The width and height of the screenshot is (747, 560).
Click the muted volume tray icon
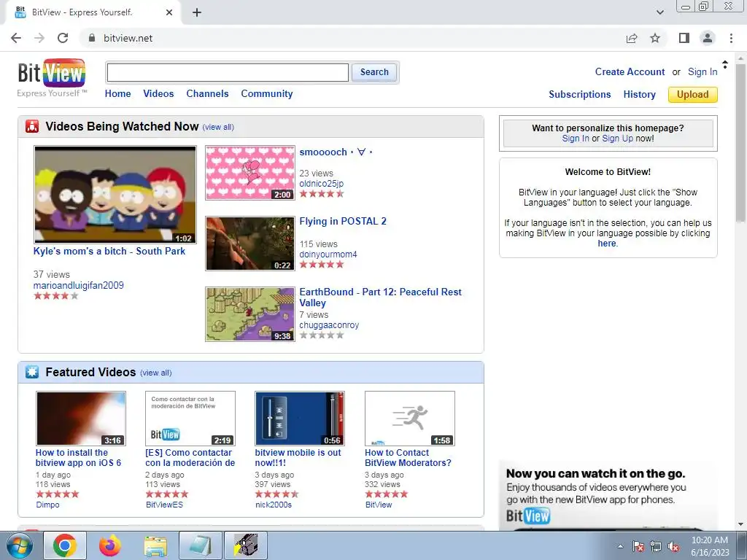[673, 546]
